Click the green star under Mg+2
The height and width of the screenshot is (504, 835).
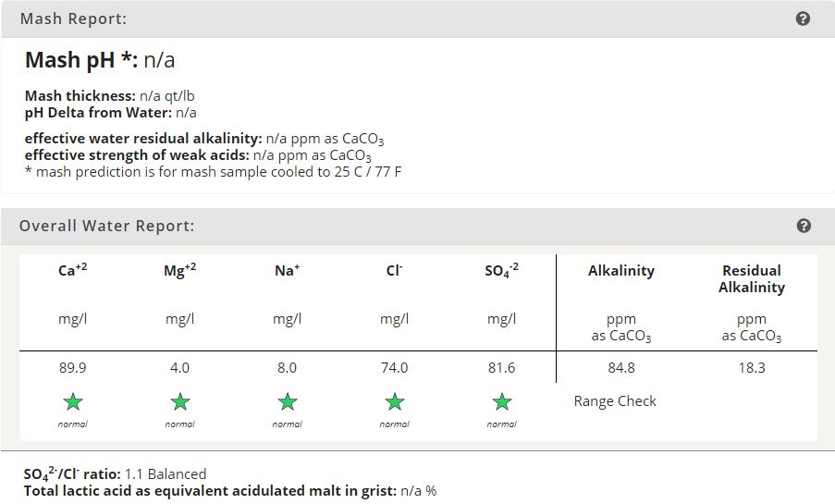click(180, 401)
